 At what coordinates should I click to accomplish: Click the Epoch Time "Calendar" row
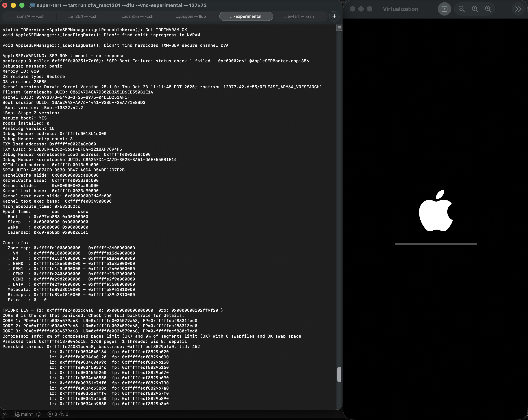click(x=48, y=232)
